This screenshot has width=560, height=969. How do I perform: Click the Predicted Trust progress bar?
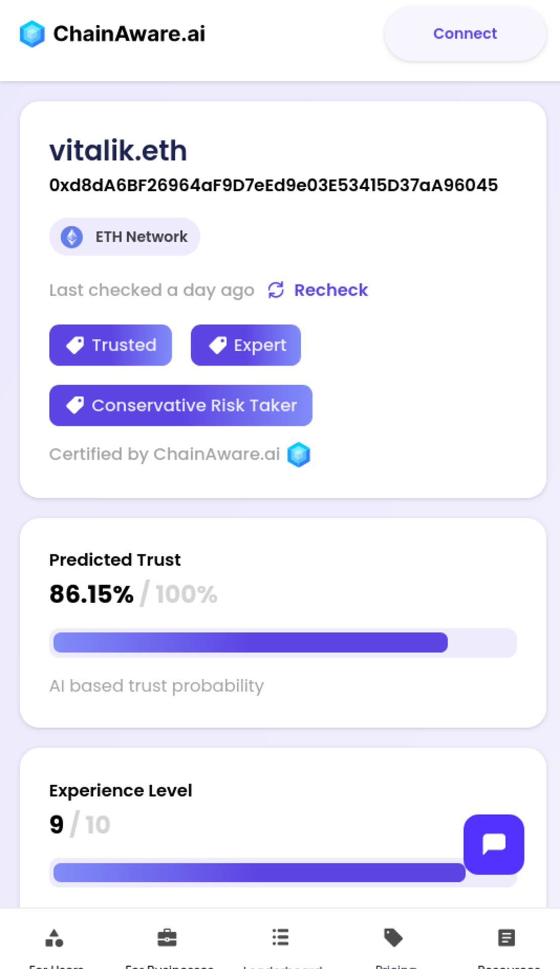283,642
